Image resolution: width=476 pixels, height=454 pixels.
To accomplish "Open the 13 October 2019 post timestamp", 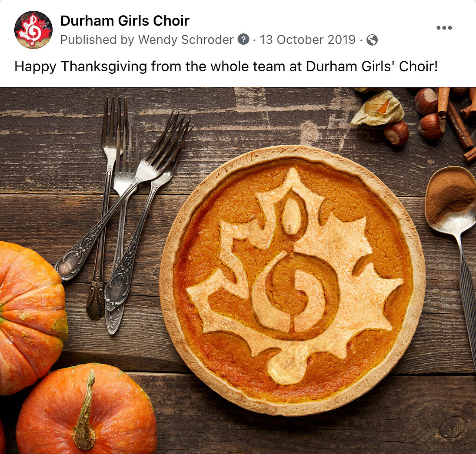I will click(x=307, y=40).
